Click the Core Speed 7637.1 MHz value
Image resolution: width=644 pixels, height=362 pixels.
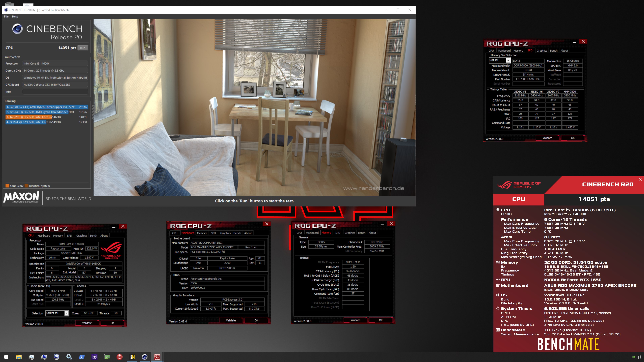pyautogui.click(x=58, y=291)
